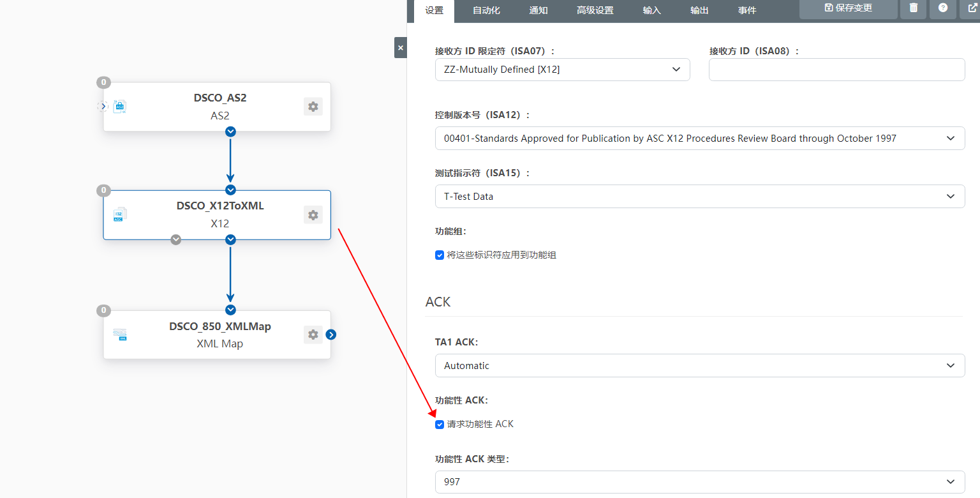Click the 0 badge on DSCO_850_XMLMap
The height and width of the screenshot is (498, 980).
click(x=103, y=310)
